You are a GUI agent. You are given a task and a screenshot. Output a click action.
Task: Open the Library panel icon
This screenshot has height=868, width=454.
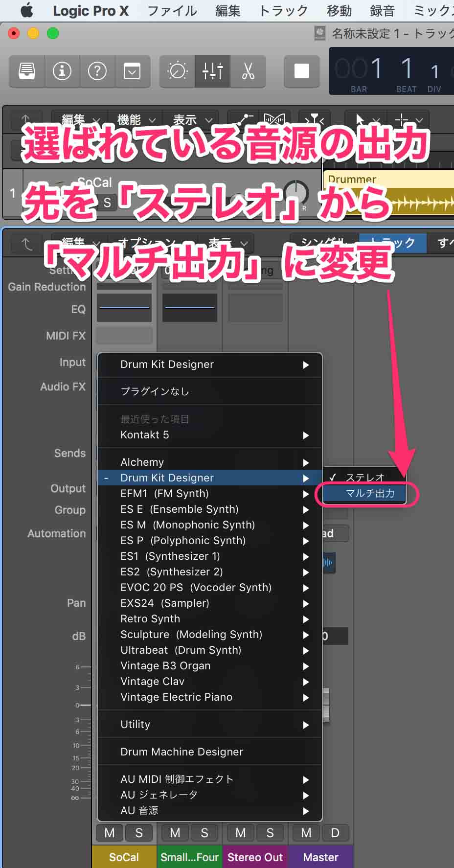coord(27,71)
